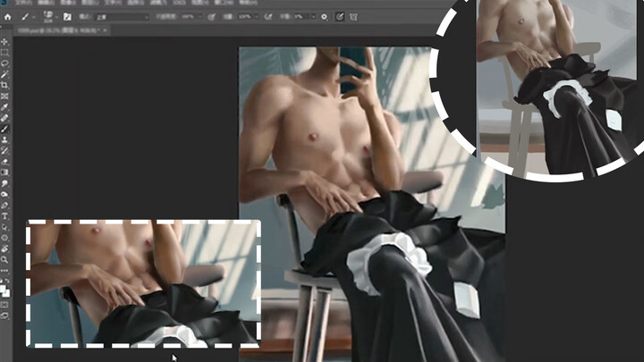Screen dimensions: 644x362
Task: Click the flow value field
Action: [245, 17]
